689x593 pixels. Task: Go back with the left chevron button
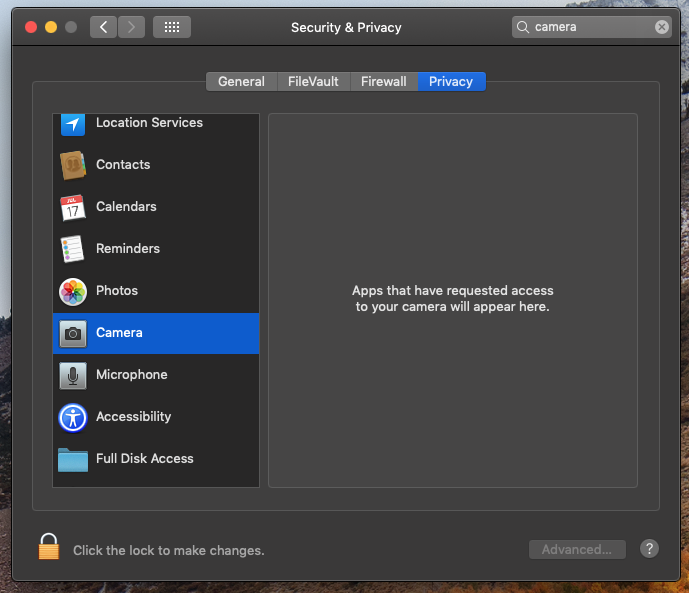pos(103,27)
